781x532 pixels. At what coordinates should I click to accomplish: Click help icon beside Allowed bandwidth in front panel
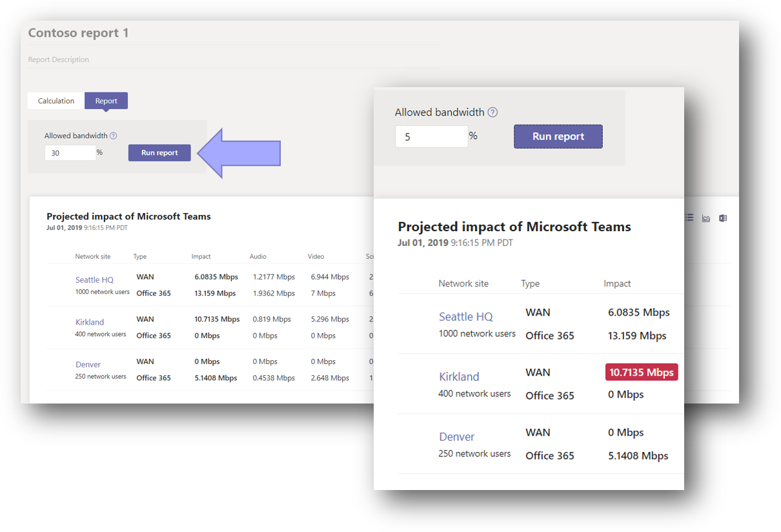492,112
